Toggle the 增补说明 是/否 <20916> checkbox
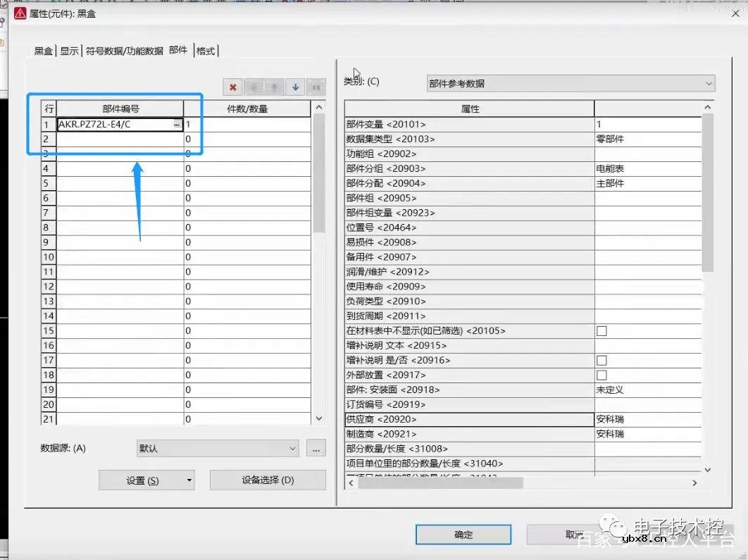 [601, 361]
